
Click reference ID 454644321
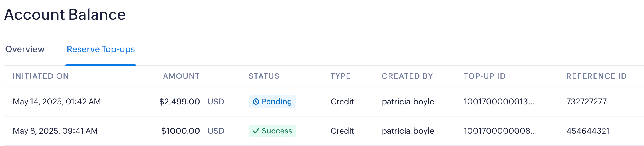click(x=588, y=131)
